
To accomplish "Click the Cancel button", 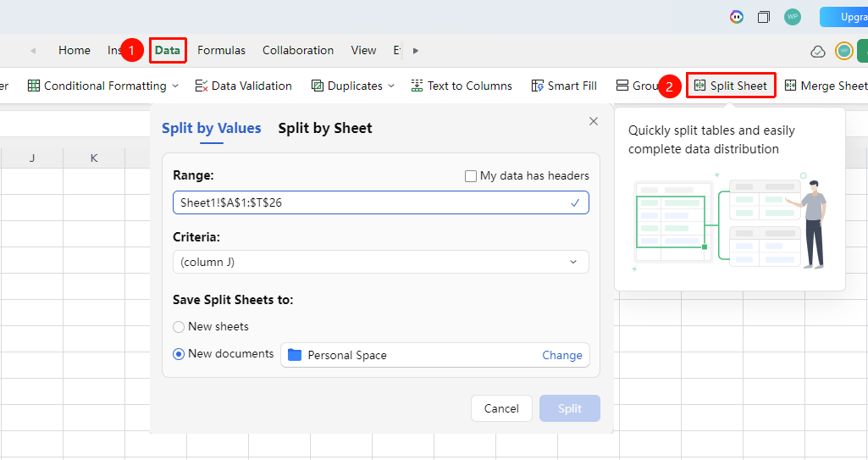I will tap(501, 408).
